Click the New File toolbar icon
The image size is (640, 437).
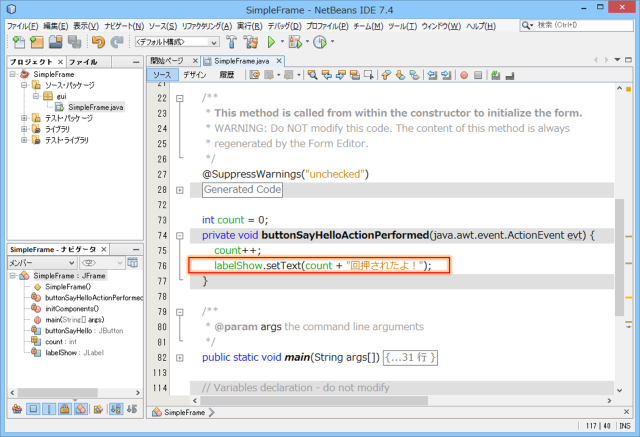pos(19,42)
